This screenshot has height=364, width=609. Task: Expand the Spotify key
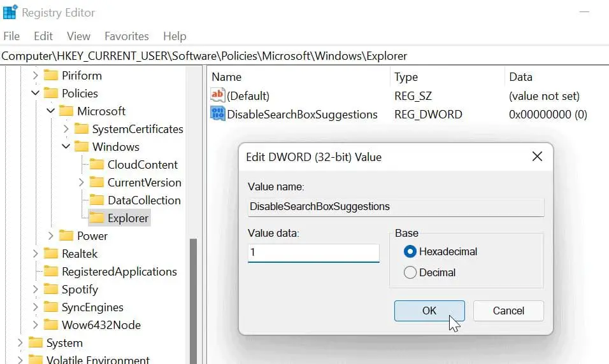(35, 290)
